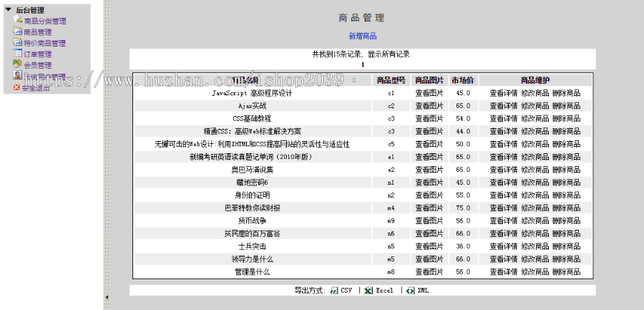The width and height of the screenshot is (644, 310).
Task: Modify the 士兵突击 product
Action: pos(535,246)
